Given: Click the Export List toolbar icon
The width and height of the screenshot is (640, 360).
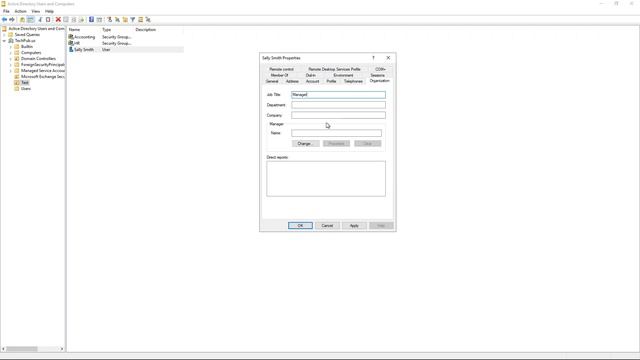Looking at the screenshot, I should (x=81, y=20).
